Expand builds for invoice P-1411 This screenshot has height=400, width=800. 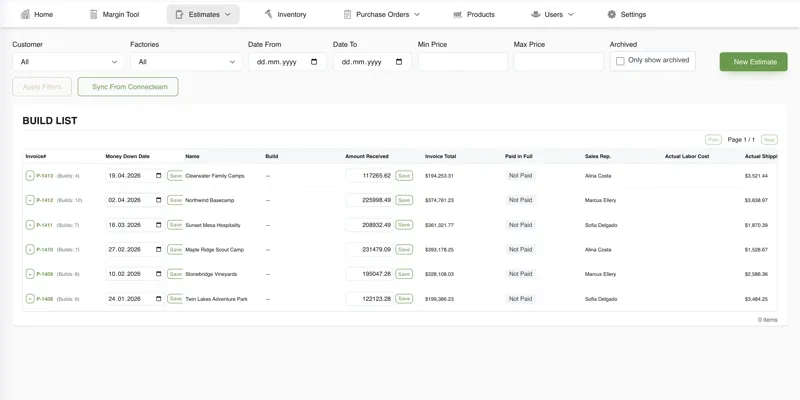coord(30,225)
